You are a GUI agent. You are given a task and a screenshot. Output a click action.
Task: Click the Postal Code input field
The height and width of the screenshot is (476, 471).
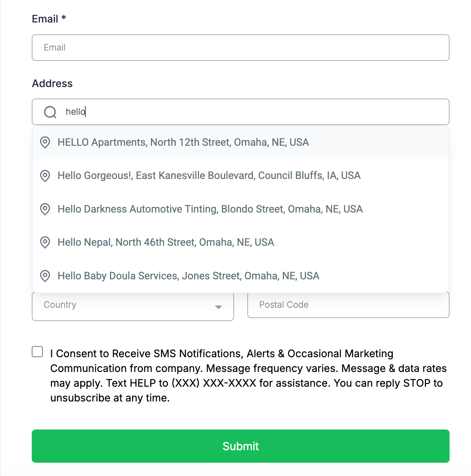[x=348, y=305]
